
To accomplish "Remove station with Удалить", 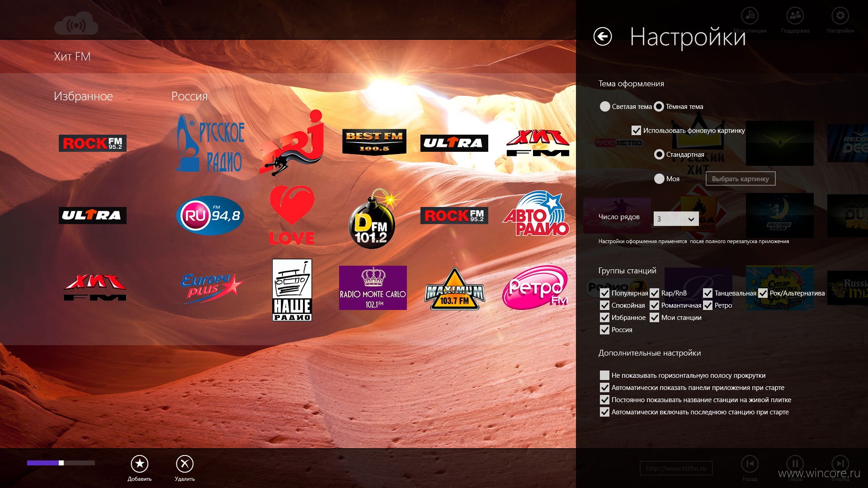I will tap(184, 468).
